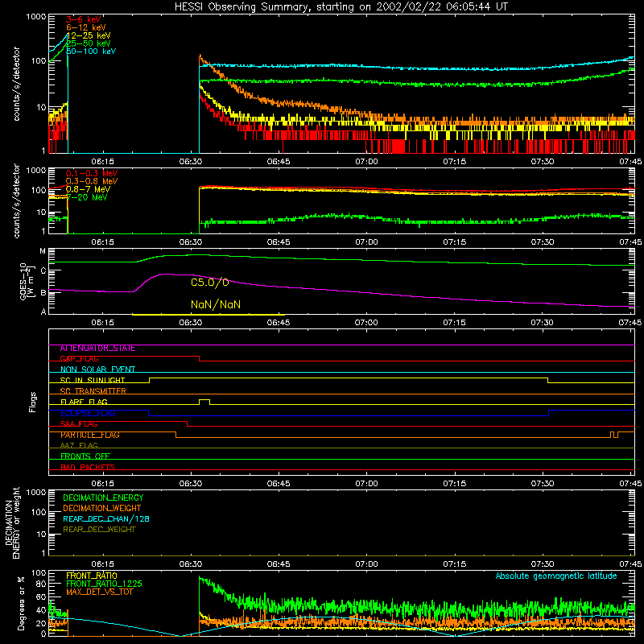Click the 'MAX_DET_VS_TOT' legend label

click(99, 592)
